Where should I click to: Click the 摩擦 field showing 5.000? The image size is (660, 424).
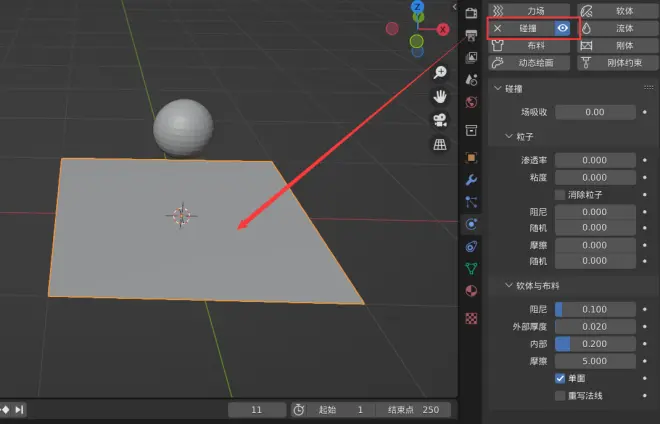(595, 361)
